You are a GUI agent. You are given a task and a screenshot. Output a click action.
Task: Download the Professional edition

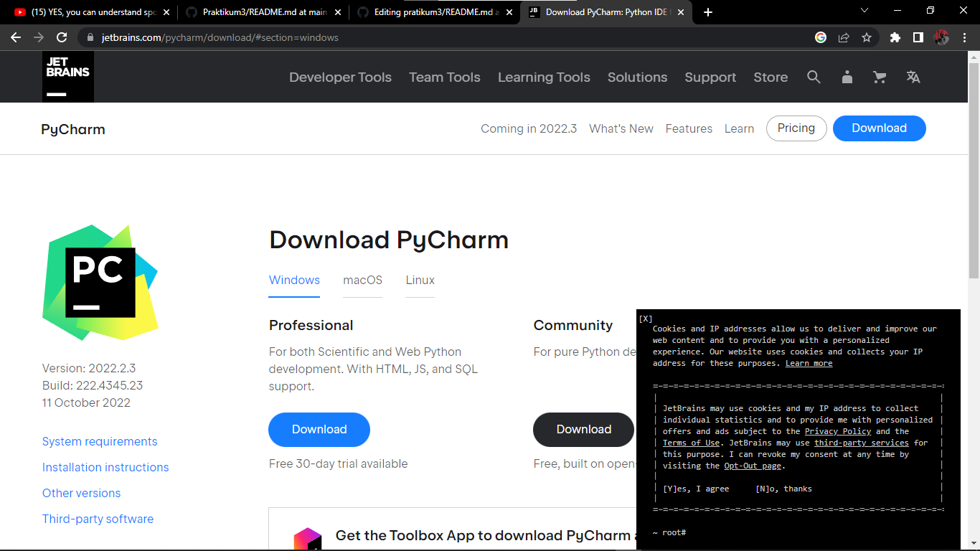tap(319, 429)
